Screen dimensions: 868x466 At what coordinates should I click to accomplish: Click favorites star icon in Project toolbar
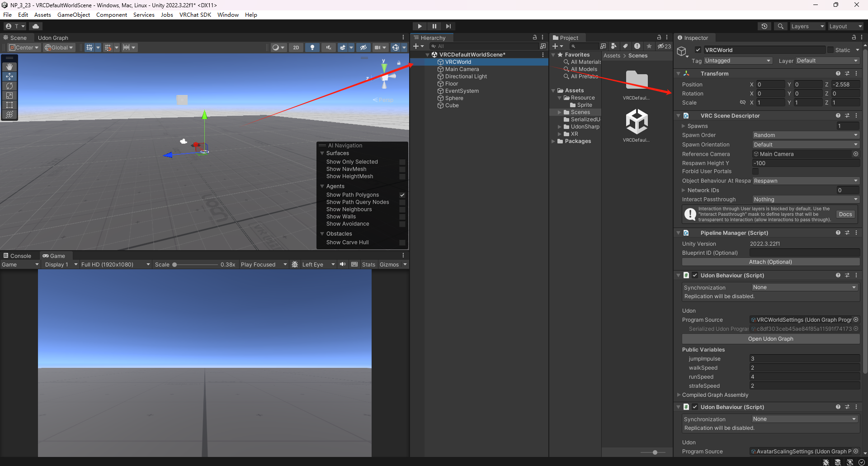(x=649, y=46)
